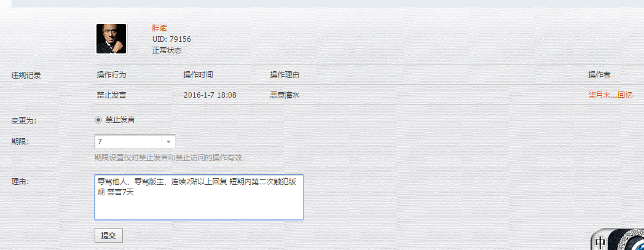Click the 中 input method indicator
Screen dimensions: 644x250
[600, 243]
